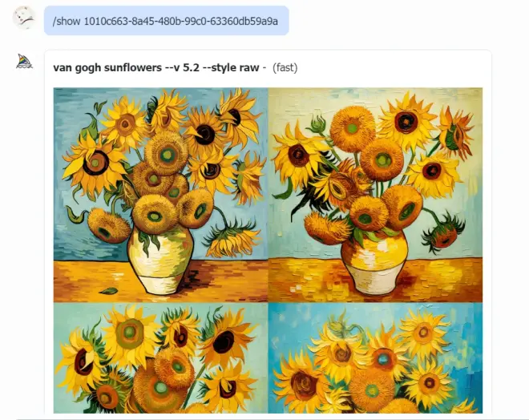Viewport: 529px width, 420px height.
Task: Click the "(fast)" mode label
Action: (285, 67)
